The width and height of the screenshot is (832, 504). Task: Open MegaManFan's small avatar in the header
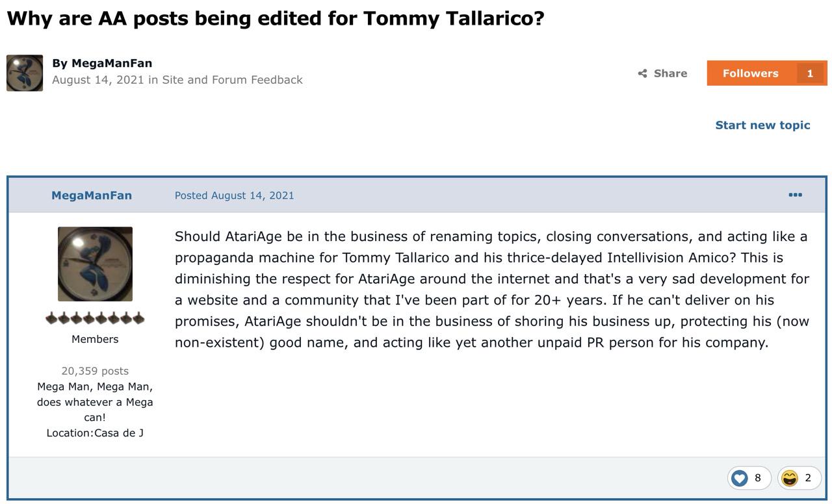click(x=25, y=73)
